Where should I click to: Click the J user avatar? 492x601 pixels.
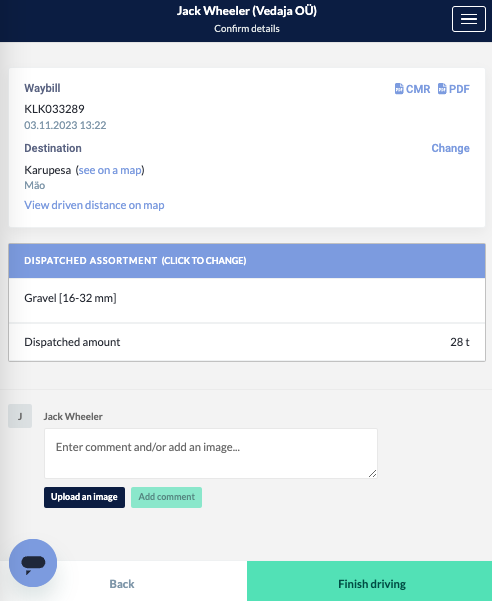(20, 416)
